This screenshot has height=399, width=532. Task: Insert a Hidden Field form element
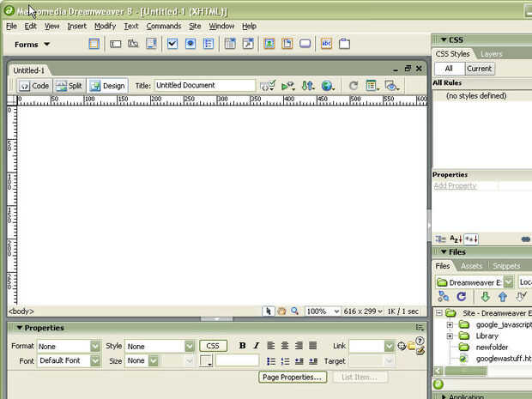(x=133, y=44)
